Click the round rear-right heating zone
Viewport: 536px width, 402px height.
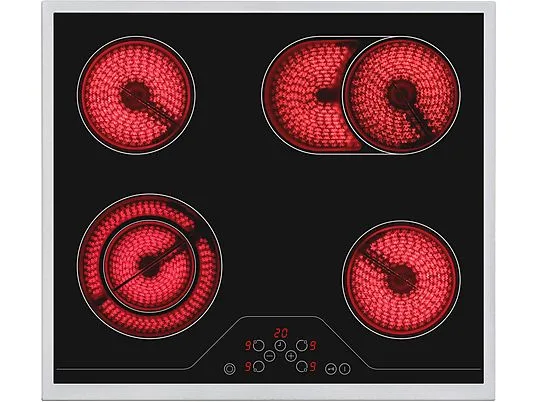[401, 95]
